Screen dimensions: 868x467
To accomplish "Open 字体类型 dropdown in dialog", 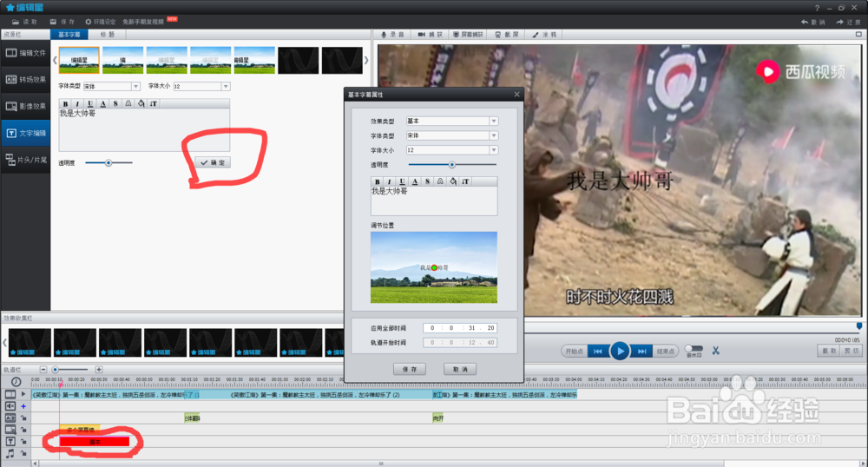I will (493, 135).
